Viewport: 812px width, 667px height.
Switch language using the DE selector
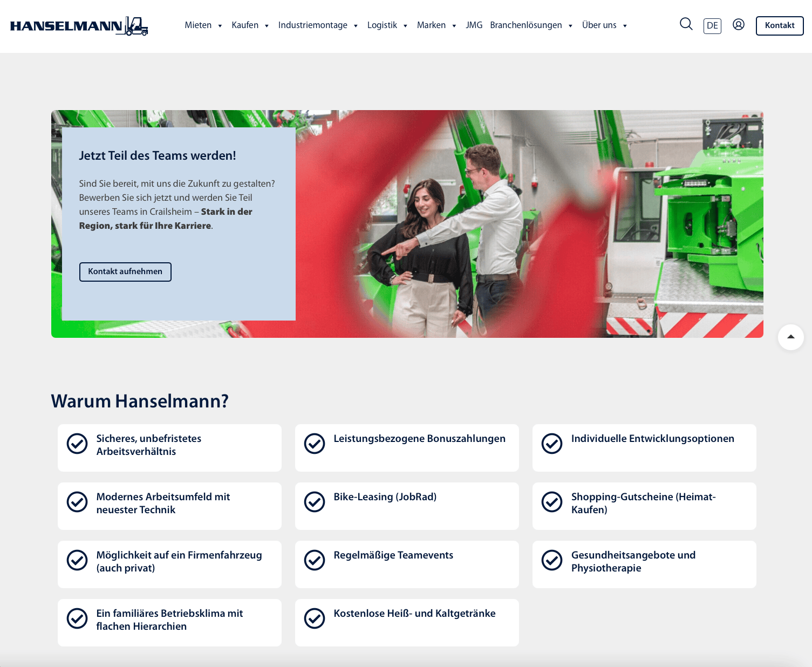coord(712,26)
